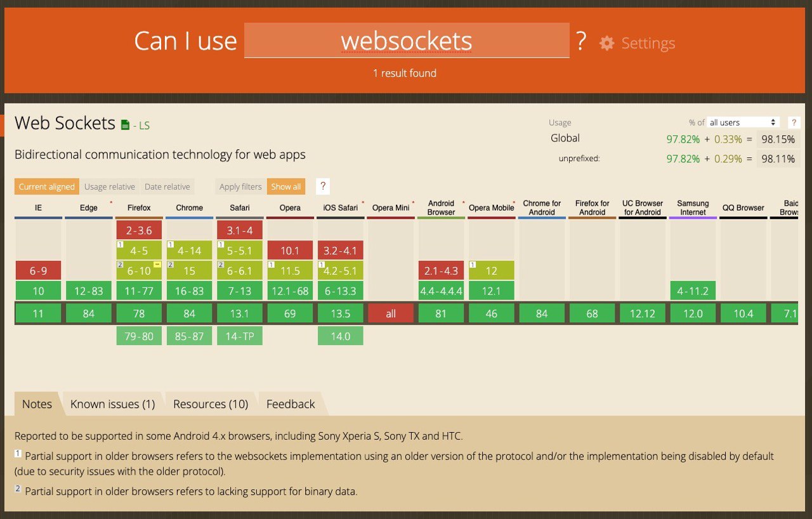The width and height of the screenshot is (812, 519).
Task: Click the IE column header
Action: point(39,208)
